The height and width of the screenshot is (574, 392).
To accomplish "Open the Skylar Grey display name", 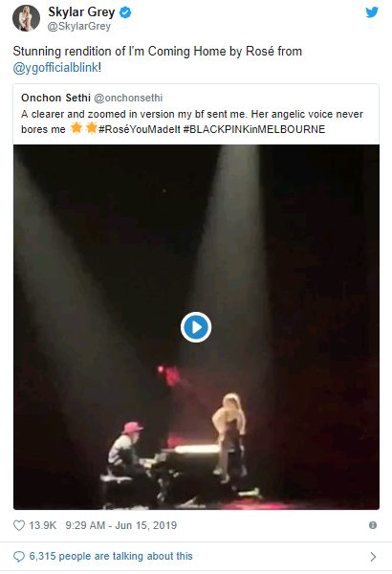I will pos(81,12).
